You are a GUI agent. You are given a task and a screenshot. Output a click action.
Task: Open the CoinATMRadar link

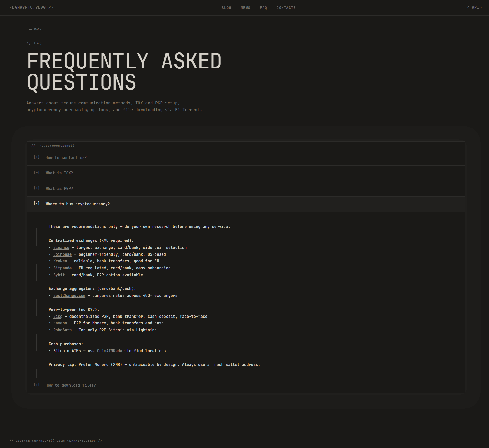pyautogui.click(x=111, y=351)
